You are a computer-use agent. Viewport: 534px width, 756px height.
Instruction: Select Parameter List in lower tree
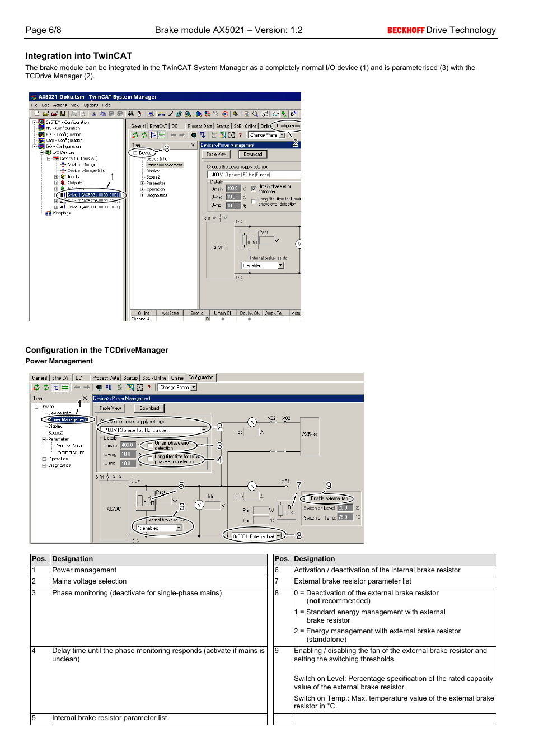pyautogui.click(x=70, y=452)
